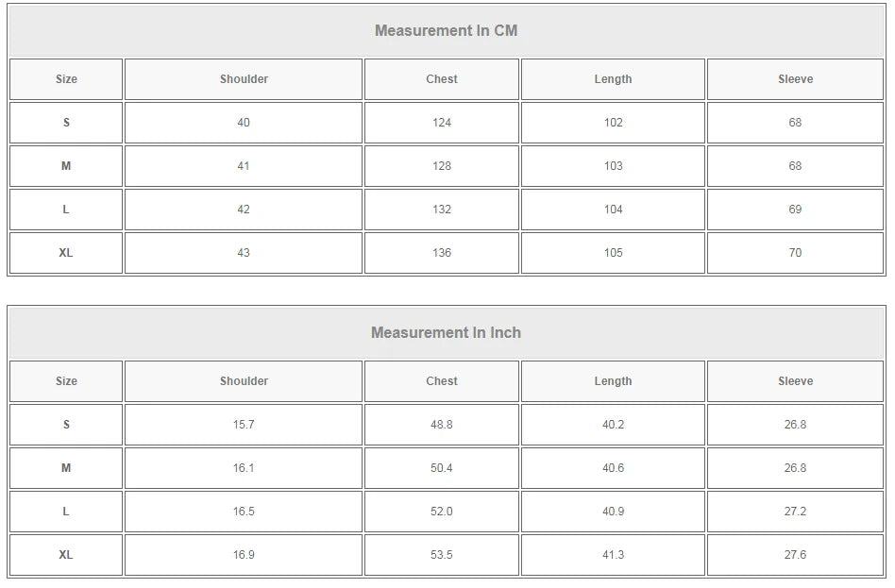Click the Length header in the CM table
Screen dimensions: 895x588
click(613, 79)
